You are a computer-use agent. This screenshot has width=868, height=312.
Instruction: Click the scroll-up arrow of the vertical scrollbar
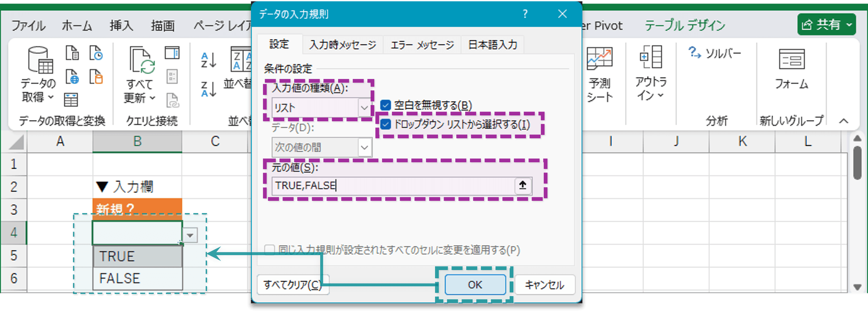(857, 138)
